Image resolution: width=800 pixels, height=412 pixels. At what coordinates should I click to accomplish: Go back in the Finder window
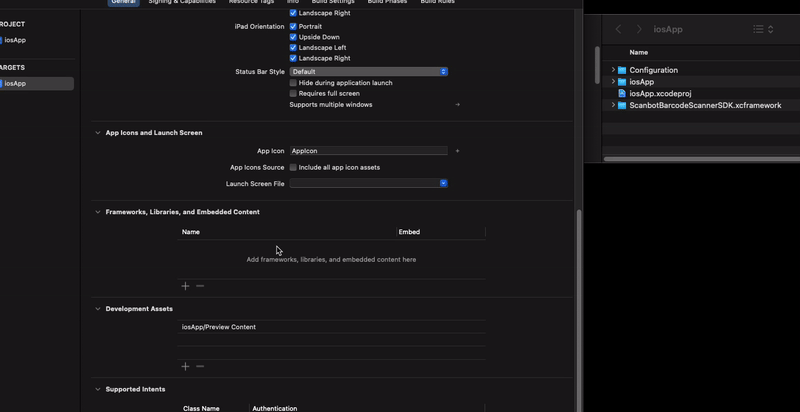coord(618,30)
